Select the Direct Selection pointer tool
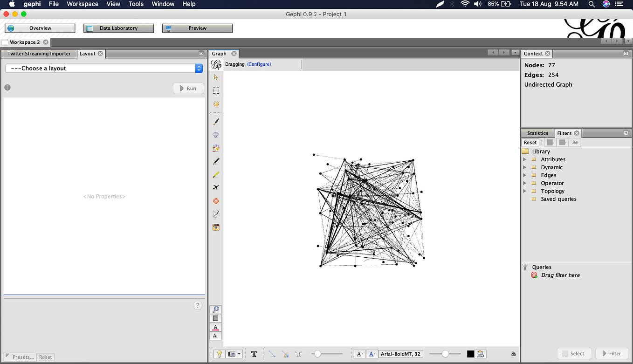Screen dimensions: 633x364 (x=215, y=77)
